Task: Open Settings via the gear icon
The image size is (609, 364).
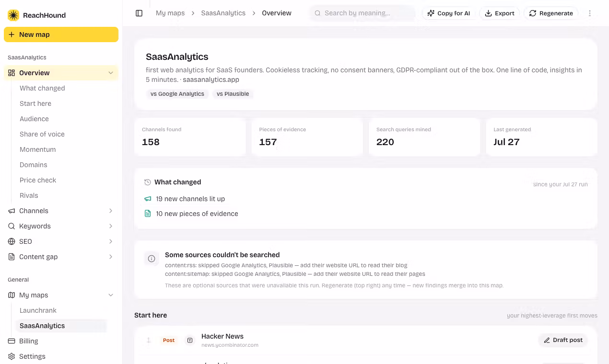Action: [x=12, y=356]
